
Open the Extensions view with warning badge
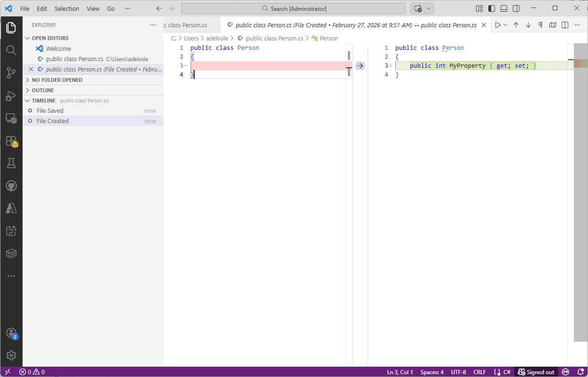11,141
